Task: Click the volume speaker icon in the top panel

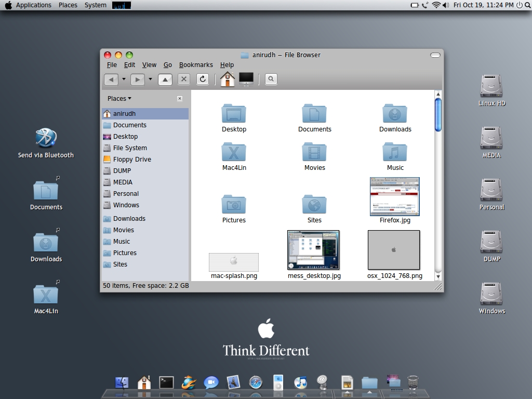Action: (445, 5)
